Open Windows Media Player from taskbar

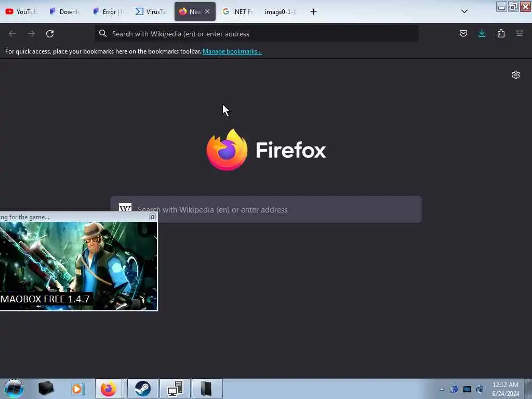77,389
